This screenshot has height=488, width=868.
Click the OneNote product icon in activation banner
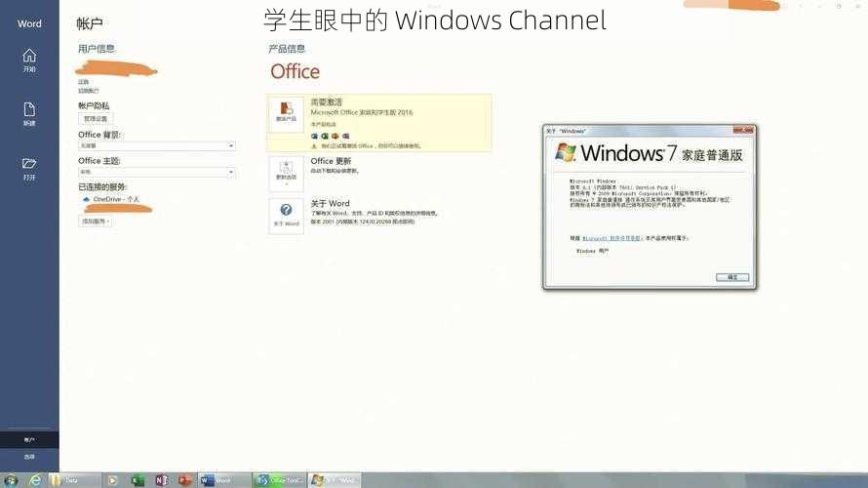346,136
